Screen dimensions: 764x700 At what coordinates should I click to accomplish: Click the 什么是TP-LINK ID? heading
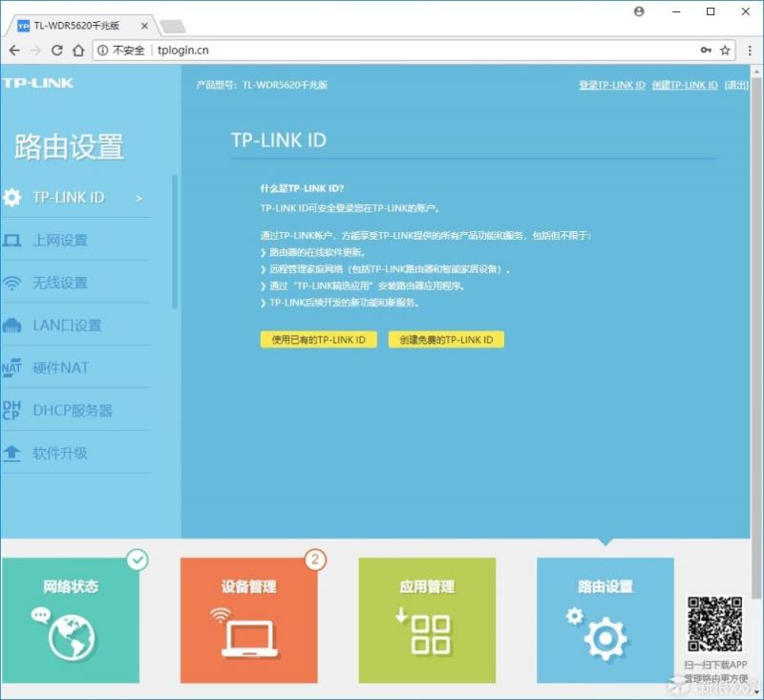302,188
